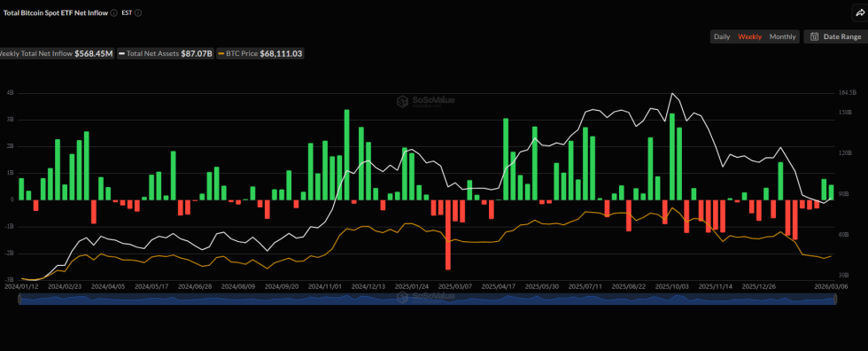Click the $87.07B net assets value
This screenshot has width=868, height=351.
point(197,54)
